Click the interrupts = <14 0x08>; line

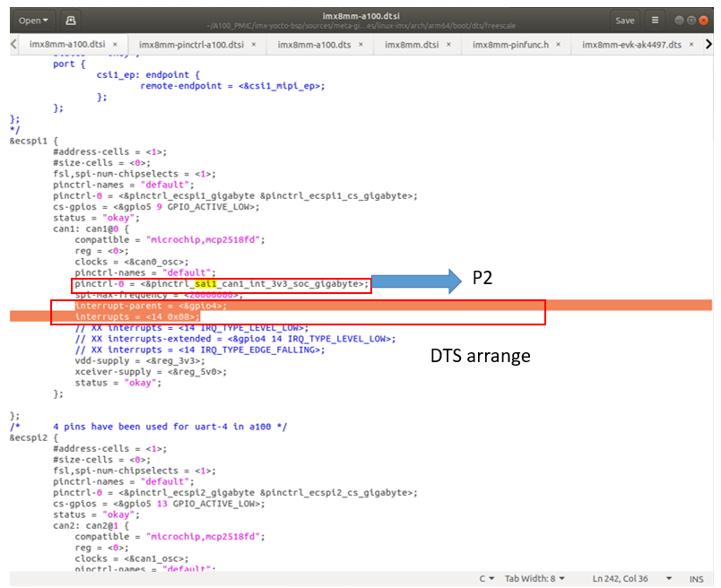pos(137,316)
